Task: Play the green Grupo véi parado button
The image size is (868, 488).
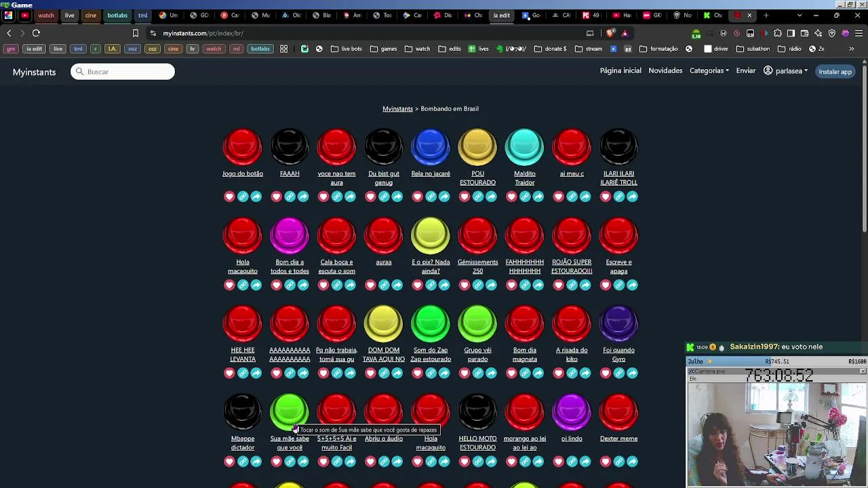Action: click(477, 323)
